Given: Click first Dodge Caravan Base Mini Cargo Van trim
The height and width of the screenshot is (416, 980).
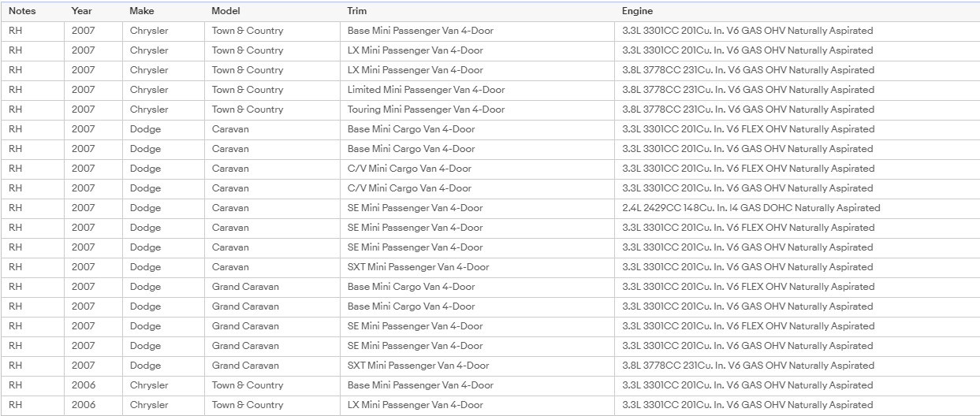Looking at the screenshot, I should [x=412, y=129].
